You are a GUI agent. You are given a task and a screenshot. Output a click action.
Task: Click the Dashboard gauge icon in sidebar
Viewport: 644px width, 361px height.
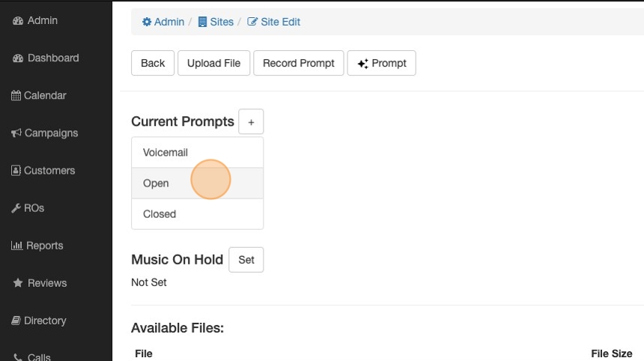pos(18,58)
